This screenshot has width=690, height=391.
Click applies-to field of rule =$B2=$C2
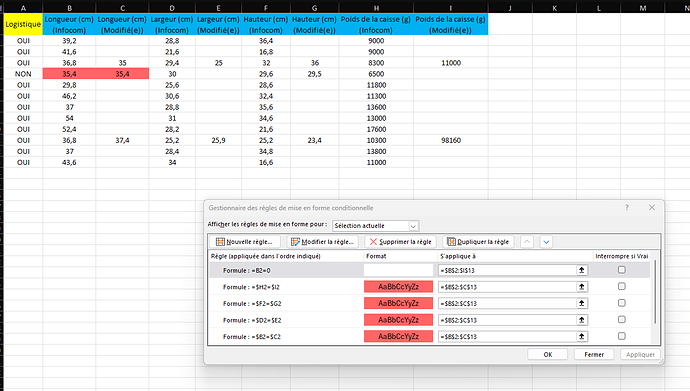pyautogui.click(x=507, y=336)
